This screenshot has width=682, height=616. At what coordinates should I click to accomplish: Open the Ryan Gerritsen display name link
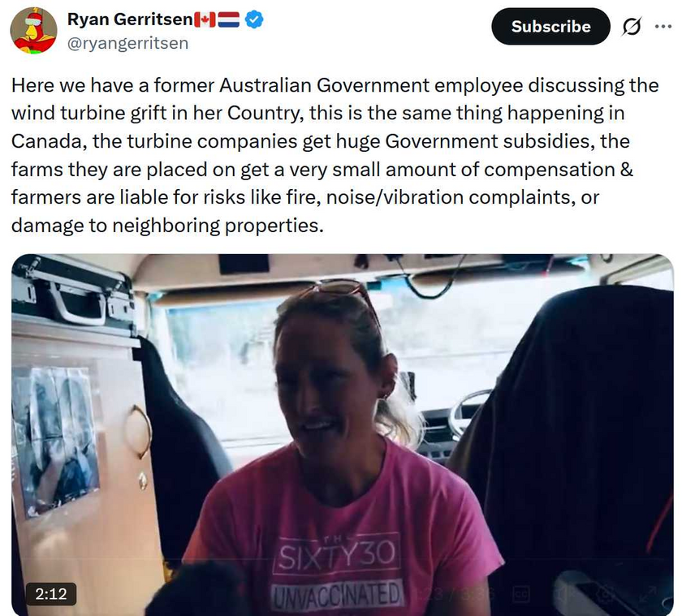(x=130, y=19)
